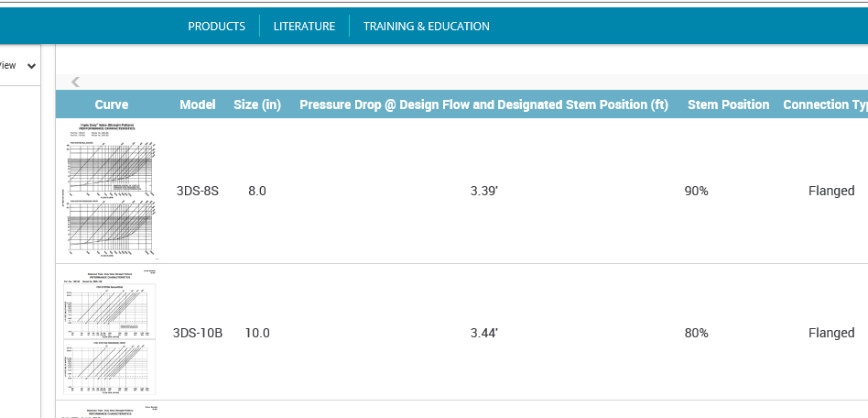Sort by the Curve column header
This screenshot has height=418, width=868.
112,104
